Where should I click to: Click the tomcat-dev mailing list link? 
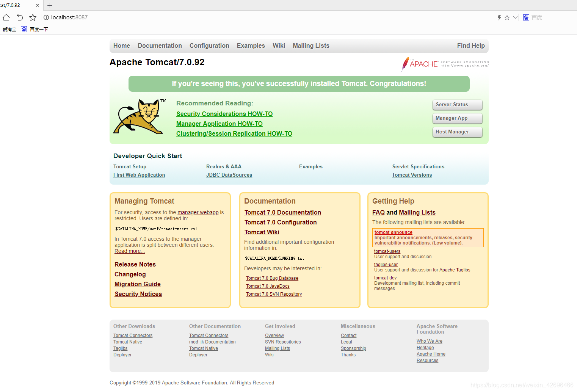(385, 278)
